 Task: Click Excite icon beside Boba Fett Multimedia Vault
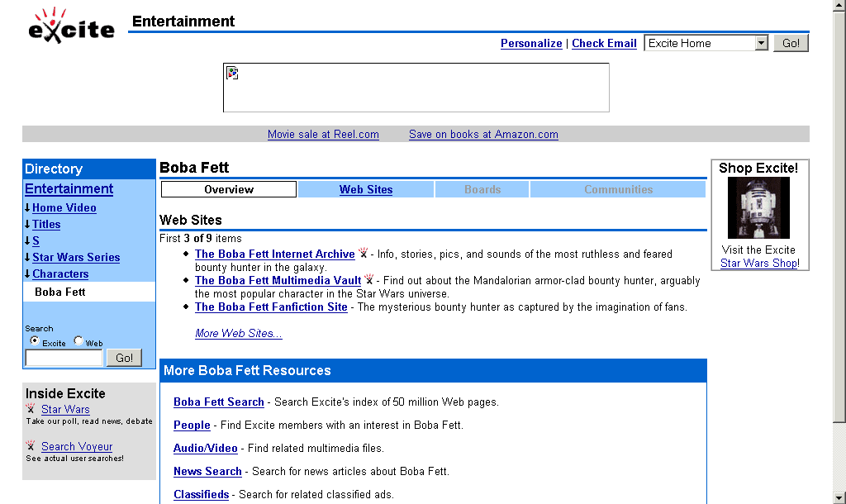pyautogui.click(x=369, y=279)
